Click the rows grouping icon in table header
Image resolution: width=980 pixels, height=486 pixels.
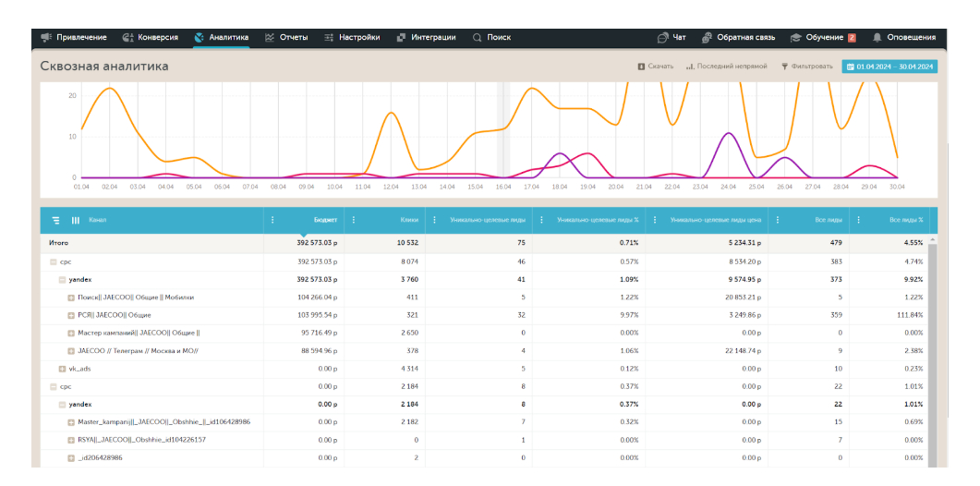click(x=56, y=221)
